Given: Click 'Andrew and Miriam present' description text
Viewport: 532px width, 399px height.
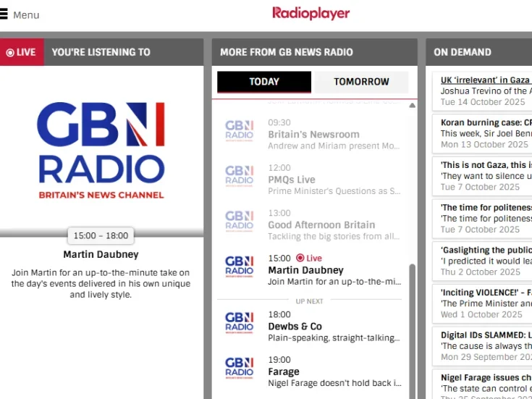Looking at the screenshot, I should (334, 146).
